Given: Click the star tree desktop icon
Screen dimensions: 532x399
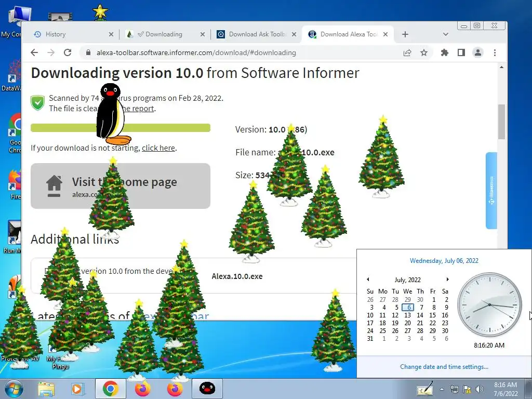Looking at the screenshot, I should click(100, 12).
